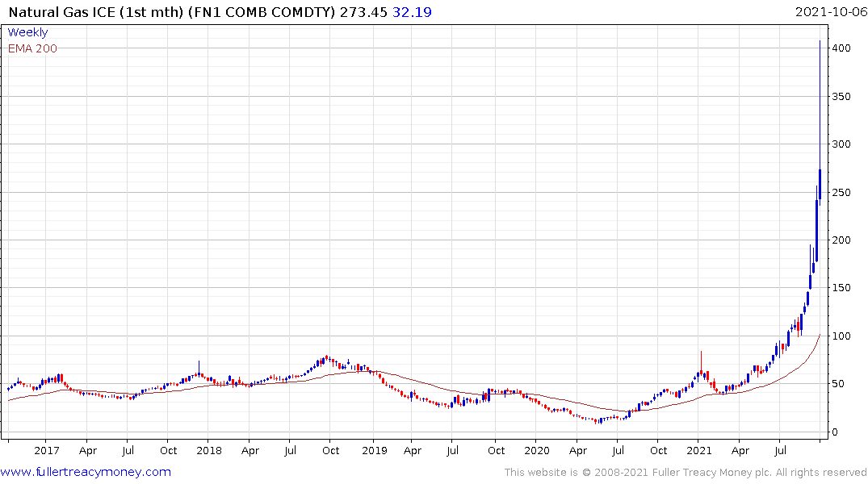Select the 50 price axis label

(x=838, y=383)
